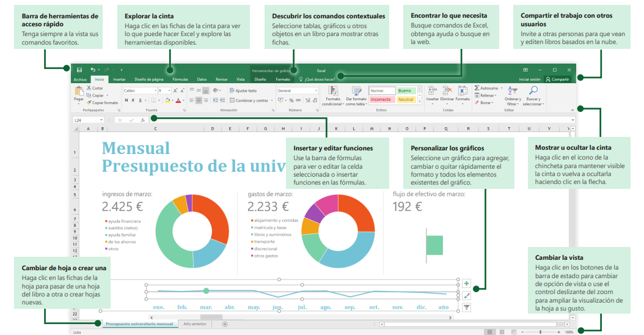
Task: Click the chart elements plus button
Action: 467,284
